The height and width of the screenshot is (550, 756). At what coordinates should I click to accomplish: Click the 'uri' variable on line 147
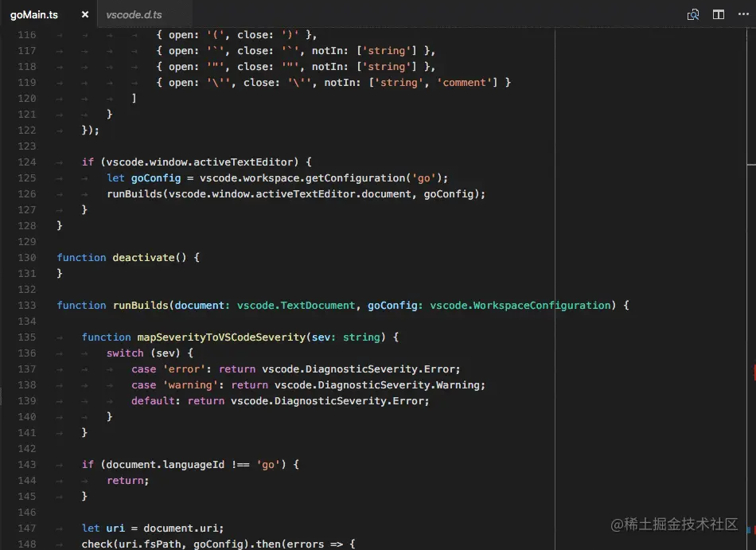[115, 528]
